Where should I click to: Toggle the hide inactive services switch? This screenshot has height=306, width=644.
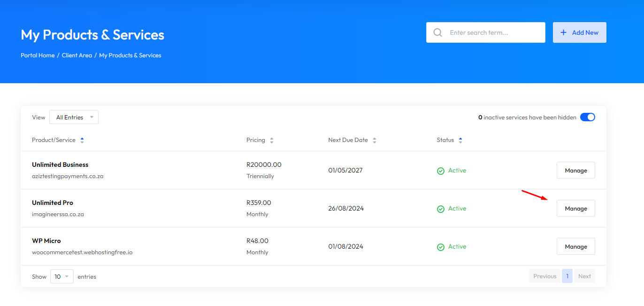coord(587,117)
